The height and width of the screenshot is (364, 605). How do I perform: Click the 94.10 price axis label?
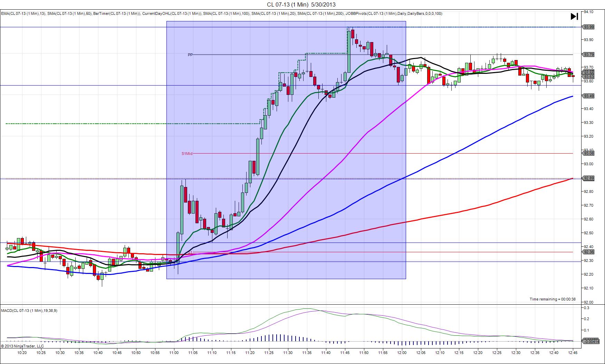[588, 12]
